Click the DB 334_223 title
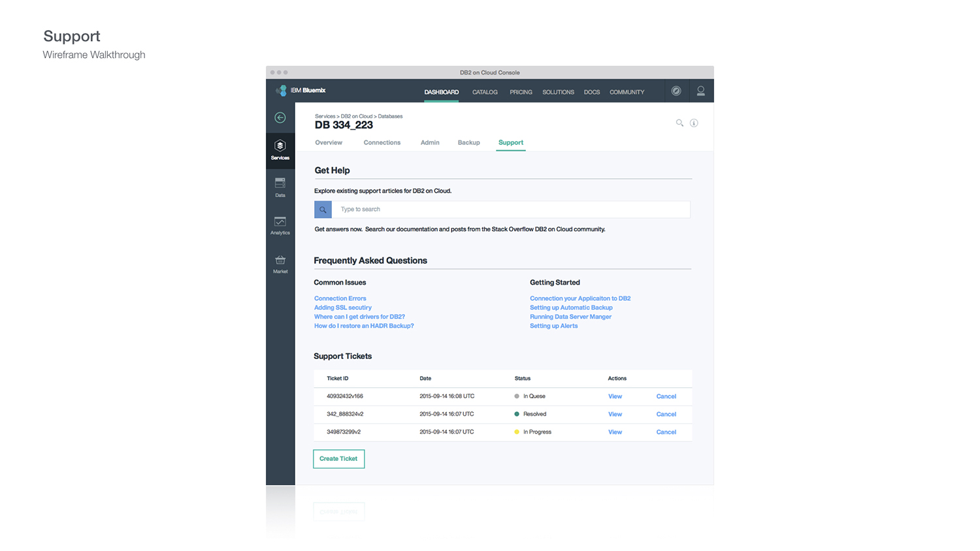The image size is (980, 551). click(344, 125)
